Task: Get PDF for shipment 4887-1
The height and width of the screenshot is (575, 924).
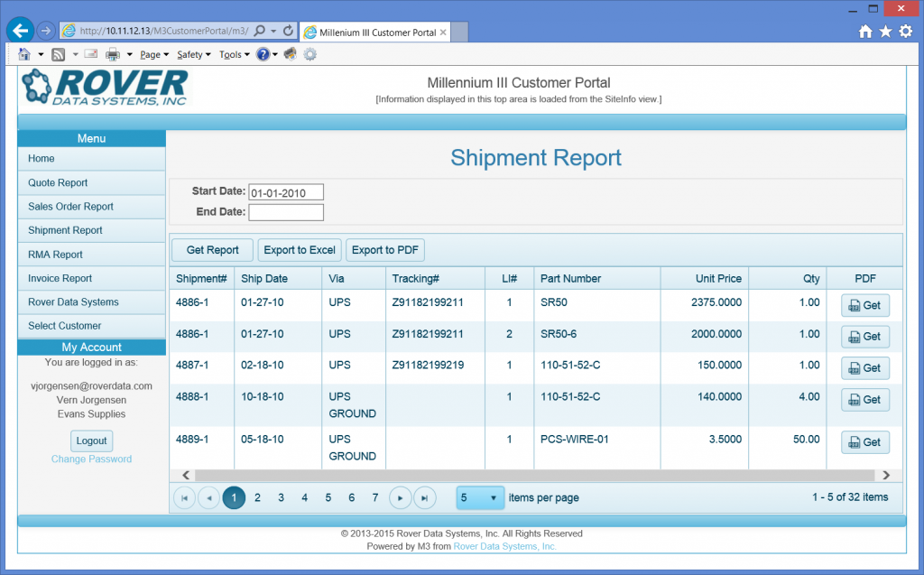Action: click(x=865, y=368)
